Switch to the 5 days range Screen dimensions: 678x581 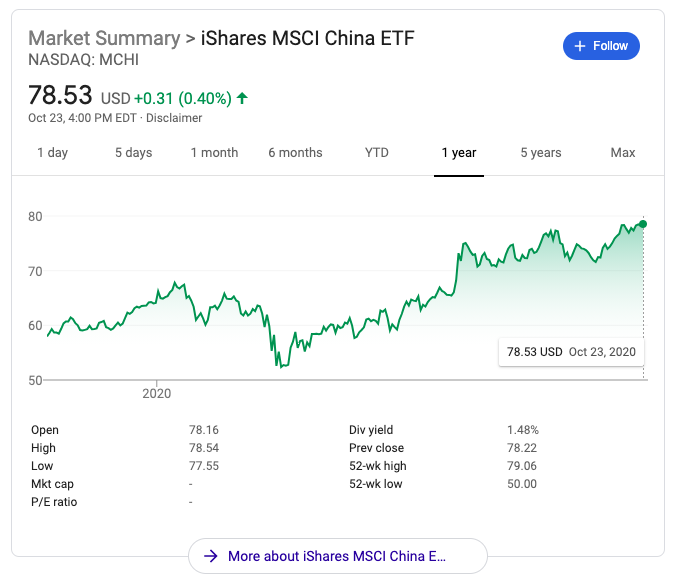click(133, 153)
